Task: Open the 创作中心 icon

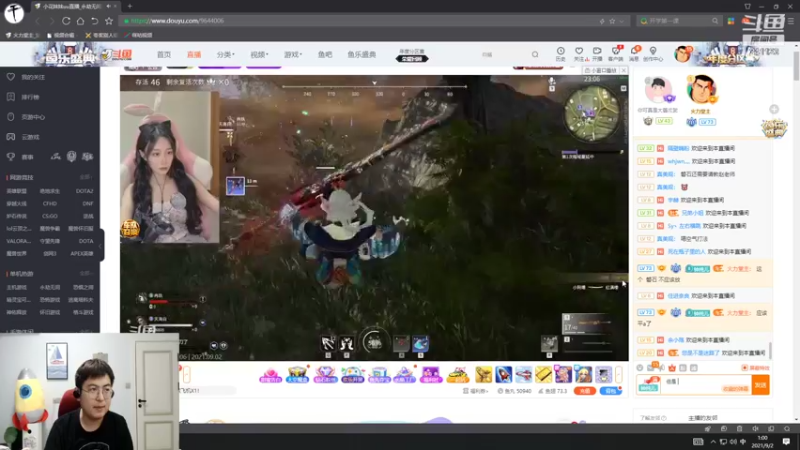Action: pos(653,54)
